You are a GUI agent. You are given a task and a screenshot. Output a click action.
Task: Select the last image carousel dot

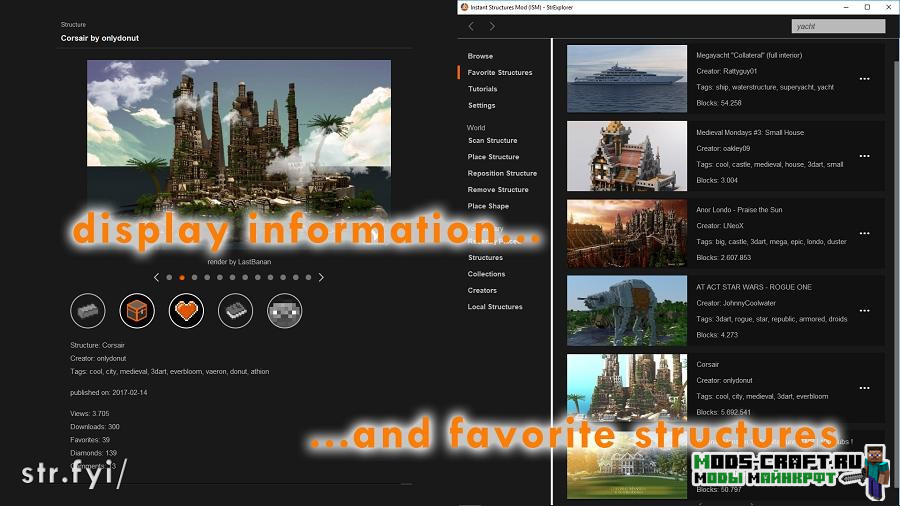pyautogui.click(x=308, y=277)
